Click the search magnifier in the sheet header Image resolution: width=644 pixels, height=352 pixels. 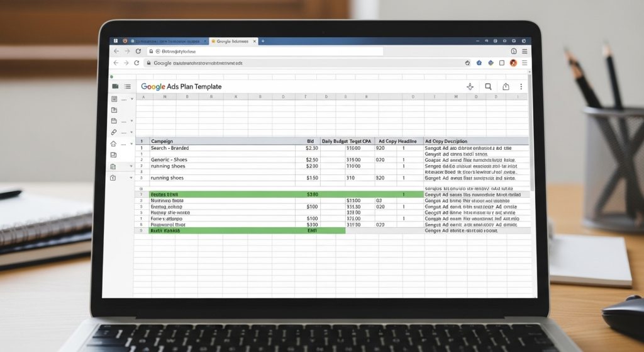tap(488, 86)
